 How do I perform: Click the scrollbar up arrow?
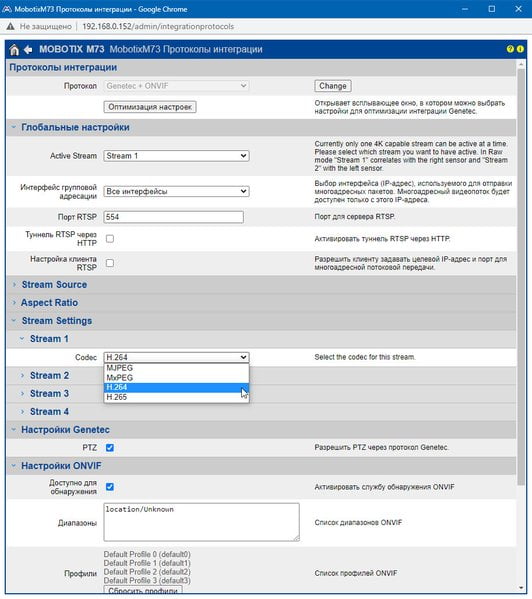(x=521, y=65)
